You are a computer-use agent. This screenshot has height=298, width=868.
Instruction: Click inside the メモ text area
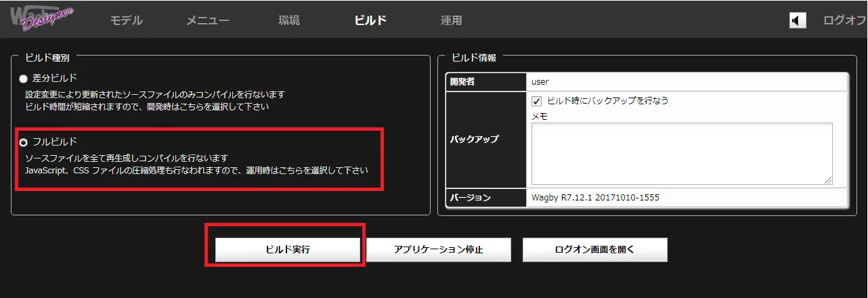pos(681,153)
